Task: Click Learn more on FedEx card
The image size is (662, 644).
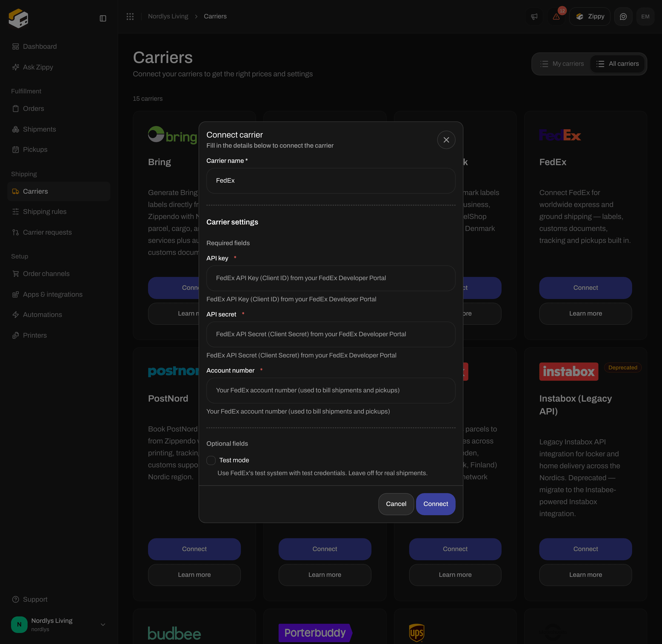Action: click(x=585, y=313)
